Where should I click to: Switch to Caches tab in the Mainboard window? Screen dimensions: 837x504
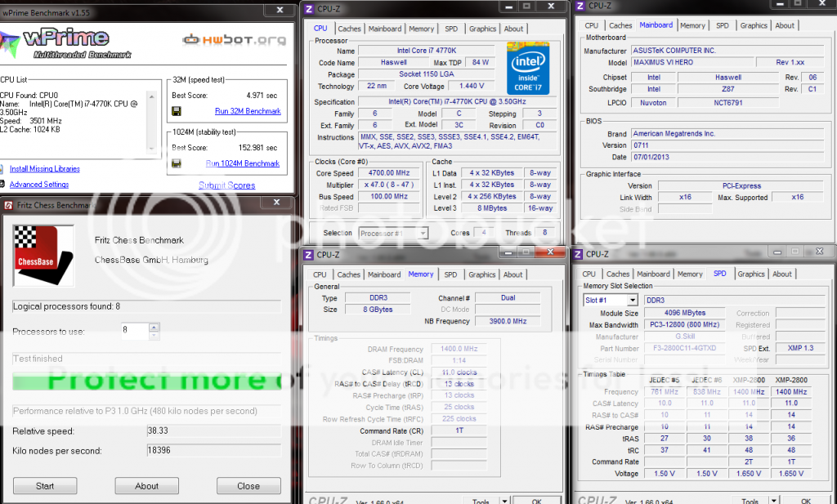point(620,25)
